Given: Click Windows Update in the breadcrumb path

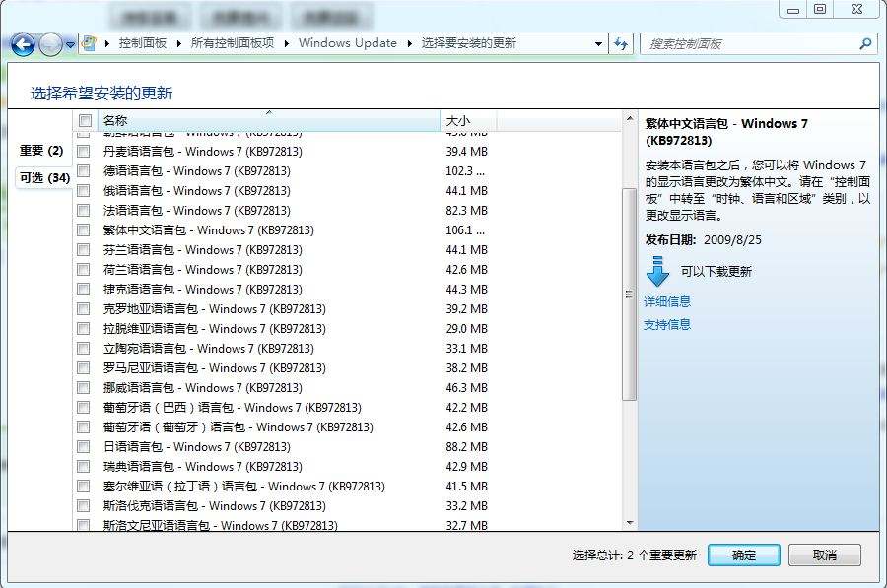Looking at the screenshot, I should [x=347, y=43].
